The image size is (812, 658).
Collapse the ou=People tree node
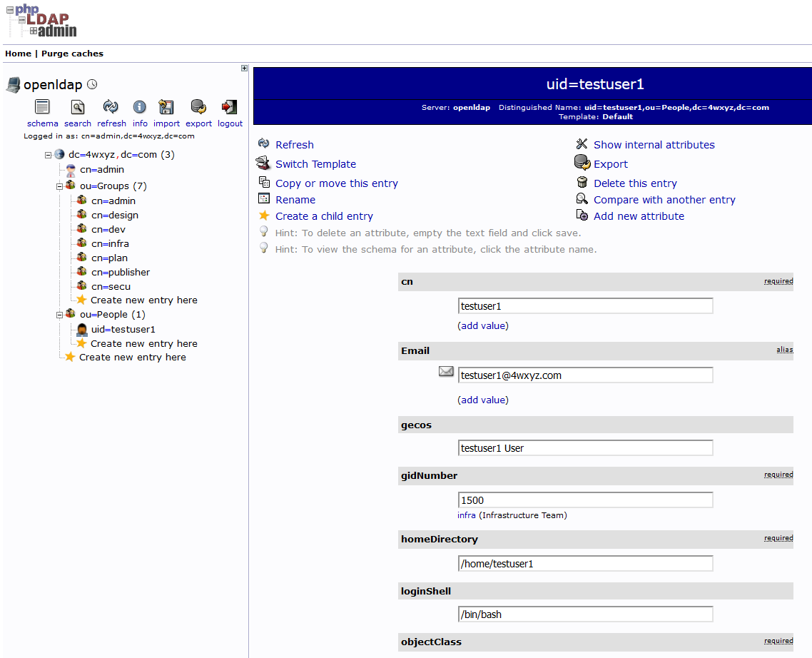pos(59,315)
